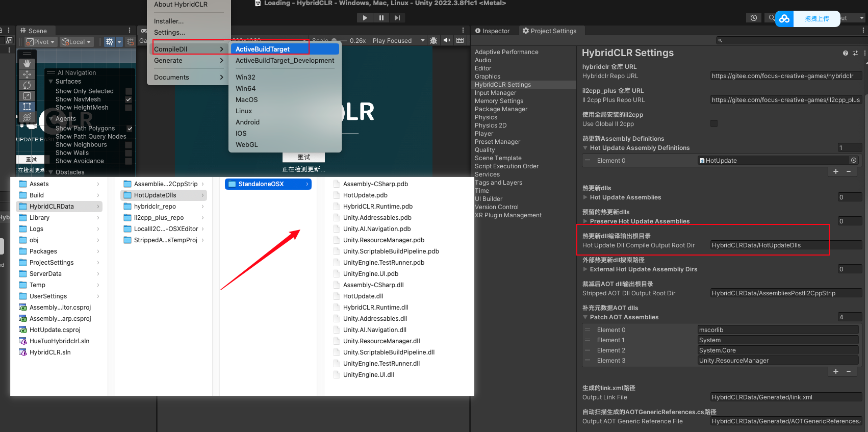
Task: Step forward one frame
Action: pyautogui.click(x=397, y=18)
